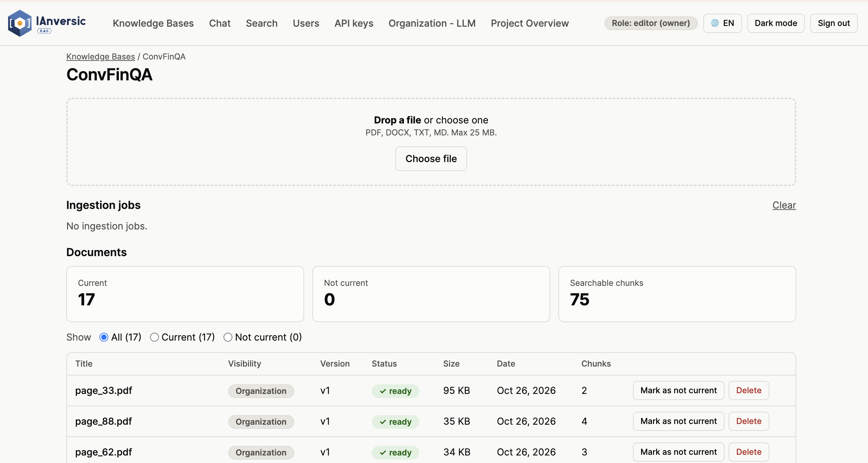Click Organization visibility badge for page_88.pdf
Image resolution: width=868 pixels, height=463 pixels.
261,422
